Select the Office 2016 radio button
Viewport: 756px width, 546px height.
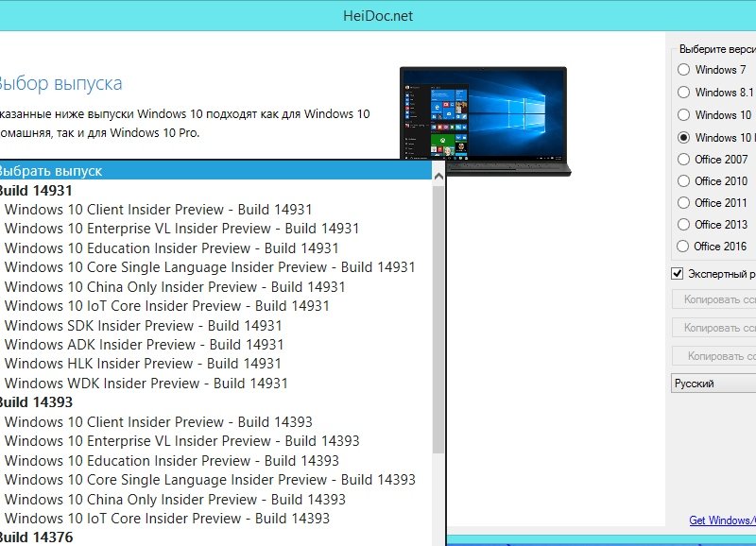(682, 247)
